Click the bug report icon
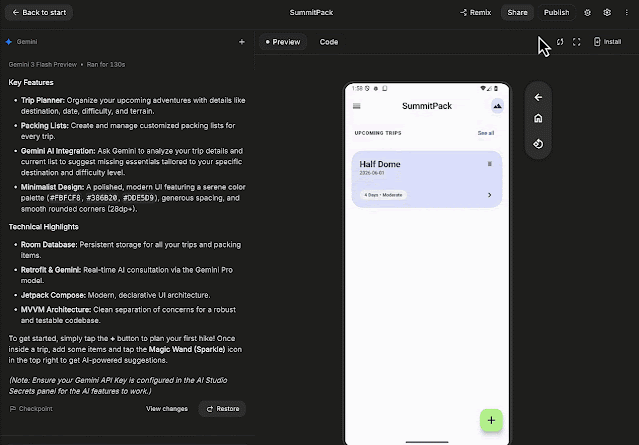The image size is (639, 445). pos(587,13)
